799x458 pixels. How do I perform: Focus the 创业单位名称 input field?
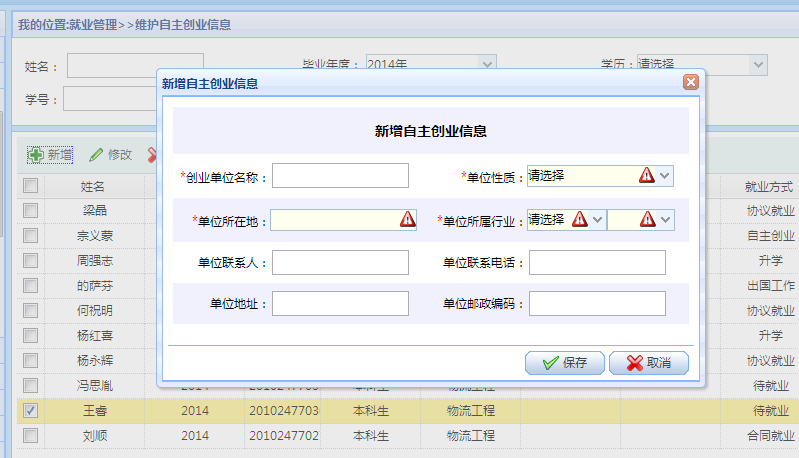(x=340, y=175)
